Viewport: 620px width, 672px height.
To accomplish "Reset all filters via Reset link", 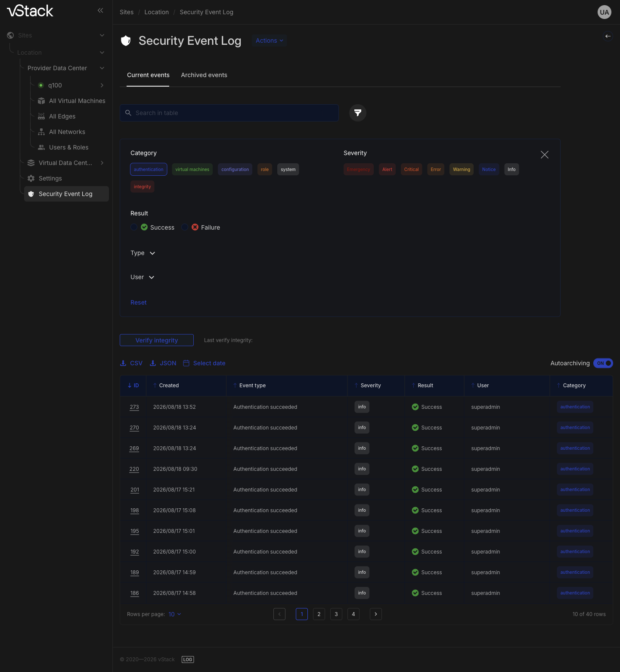I will coord(139,302).
